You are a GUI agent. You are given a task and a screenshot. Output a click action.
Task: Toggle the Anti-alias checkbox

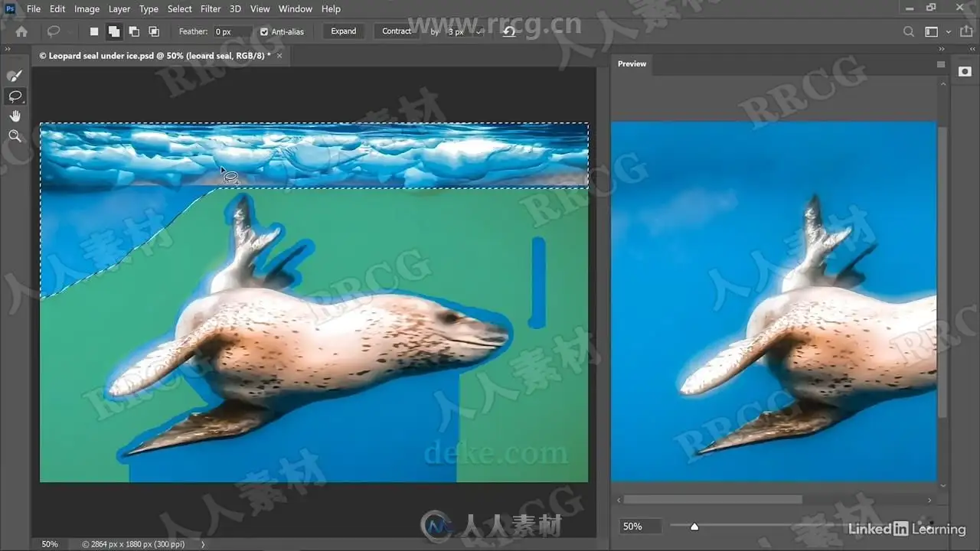point(264,31)
